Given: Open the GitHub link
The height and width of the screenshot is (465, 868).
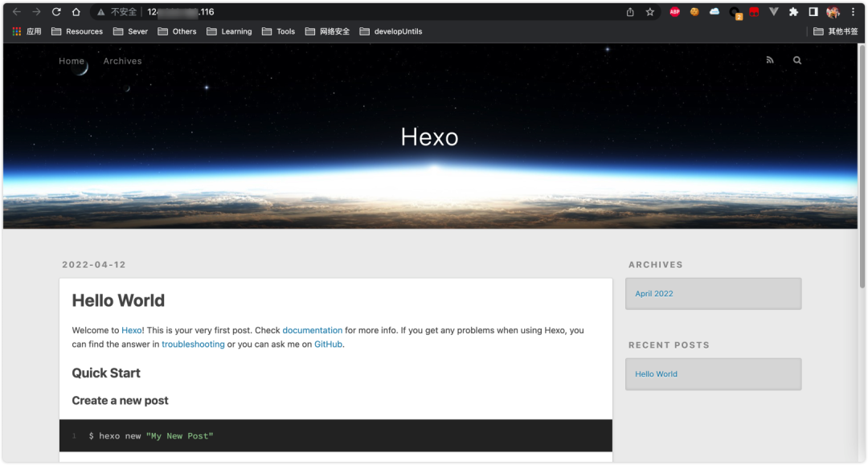Looking at the screenshot, I should (x=328, y=344).
